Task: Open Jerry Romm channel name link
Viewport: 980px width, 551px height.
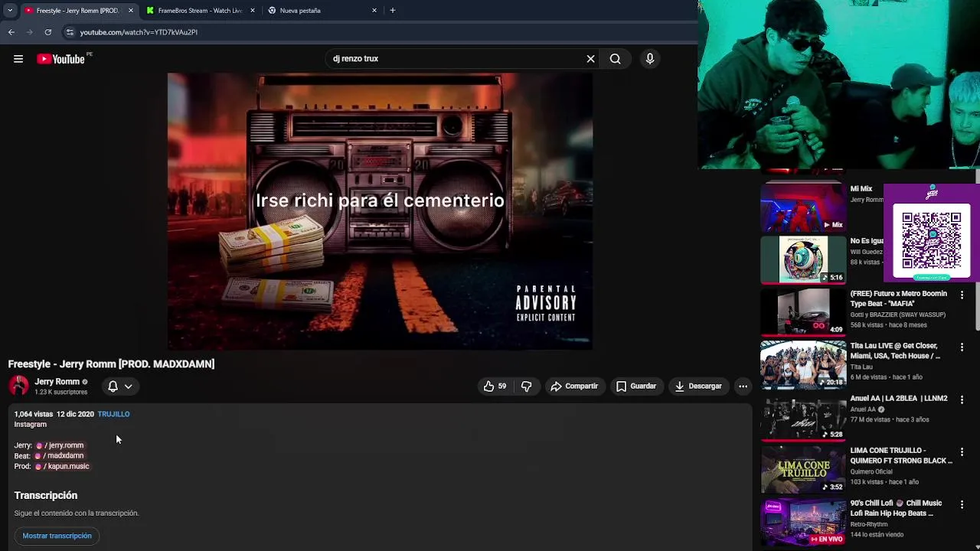Action: click(57, 382)
